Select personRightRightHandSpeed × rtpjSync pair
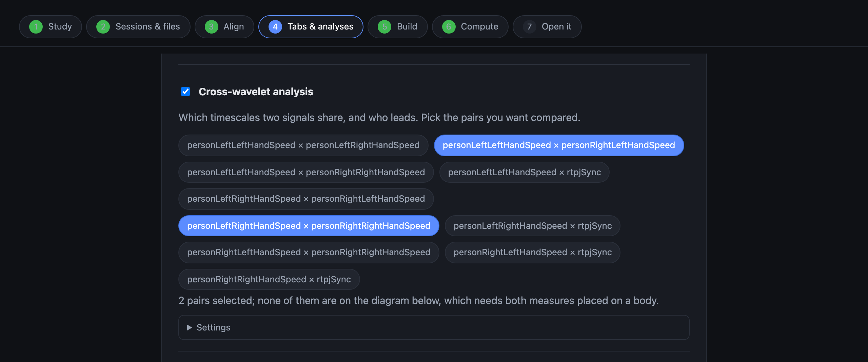Viewport: 868px width, 362px height. click(269, 279)
